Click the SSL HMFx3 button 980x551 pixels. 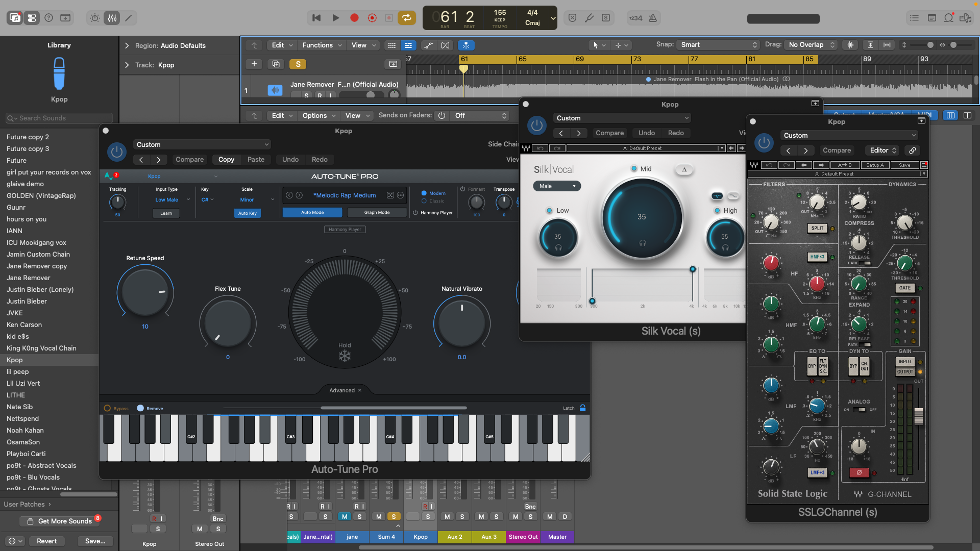click(817, 257)
